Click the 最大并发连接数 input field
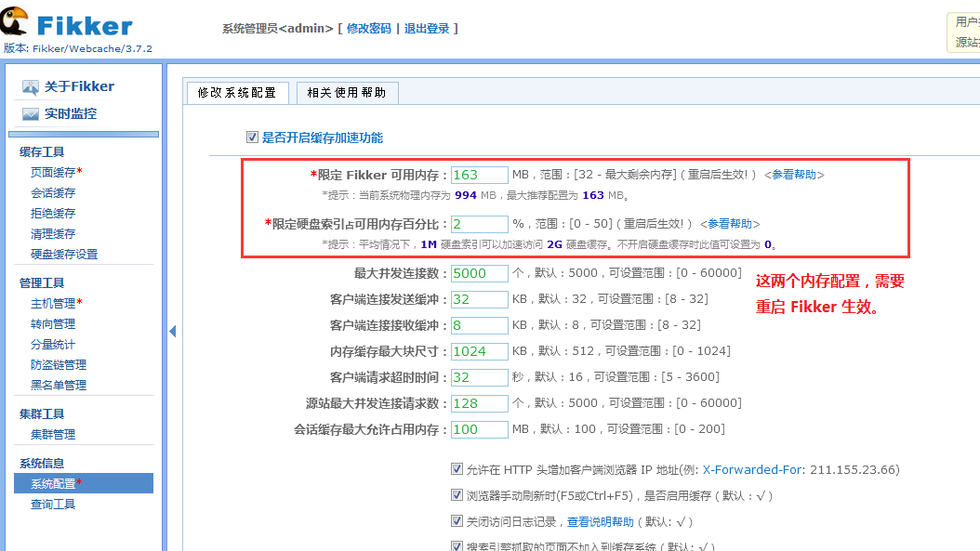The height and width of the screenshot is (551, 980). pyautogui.click(x=479, y=273)
